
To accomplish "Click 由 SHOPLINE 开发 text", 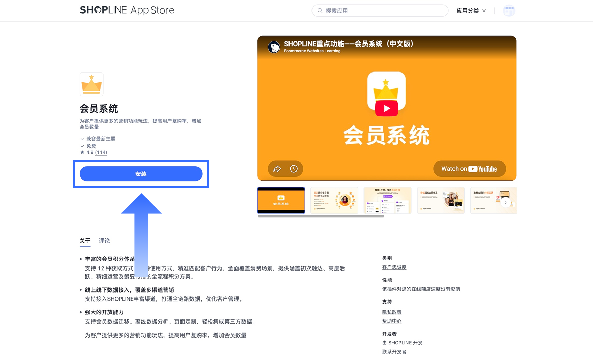I will pyautogui.click(x=402, y=343).
